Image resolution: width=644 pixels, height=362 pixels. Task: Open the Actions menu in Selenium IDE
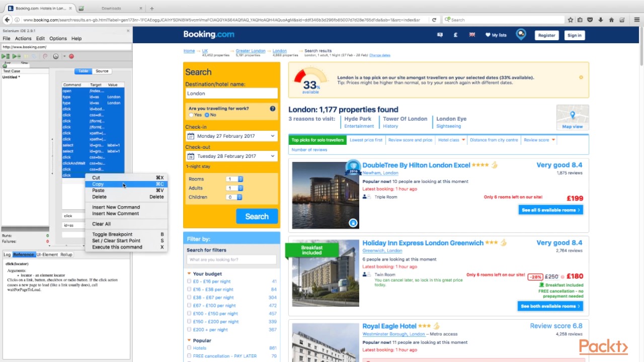23,39
